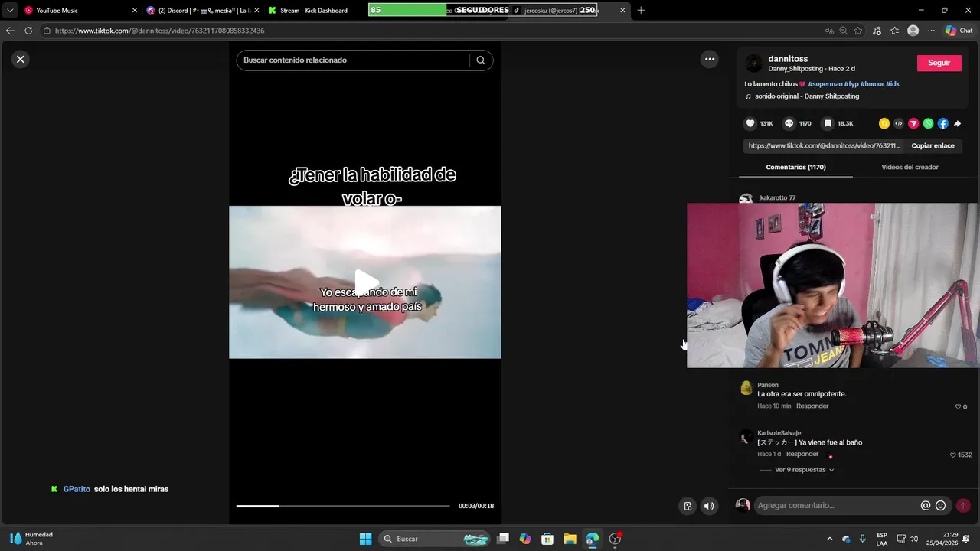
Task: Play the video with the center play button
Action: coord(366,282)
